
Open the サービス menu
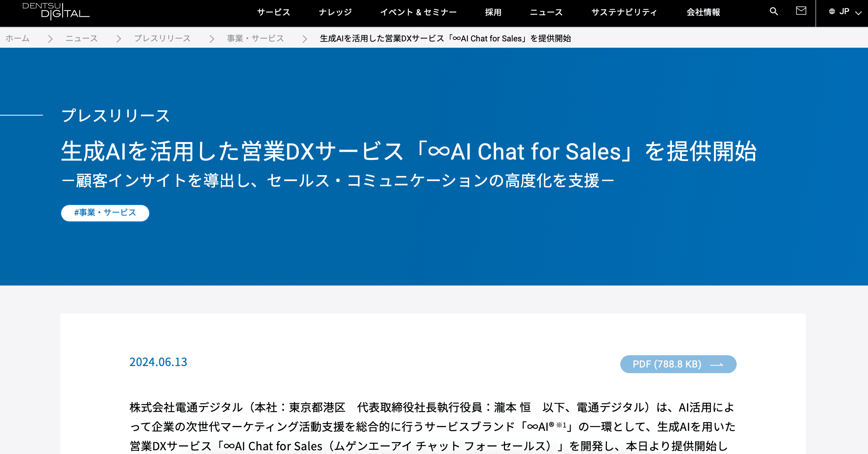pyautogui.click(x=273, y=12)
